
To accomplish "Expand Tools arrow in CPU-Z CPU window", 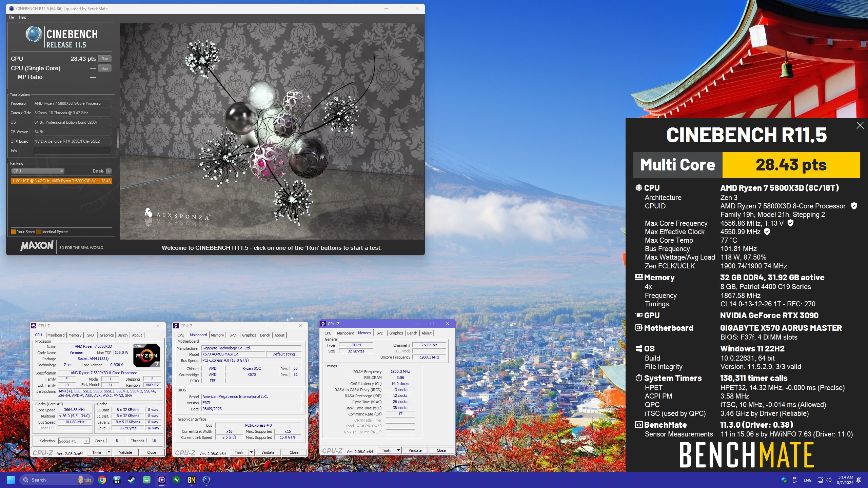I will [109, 452].
